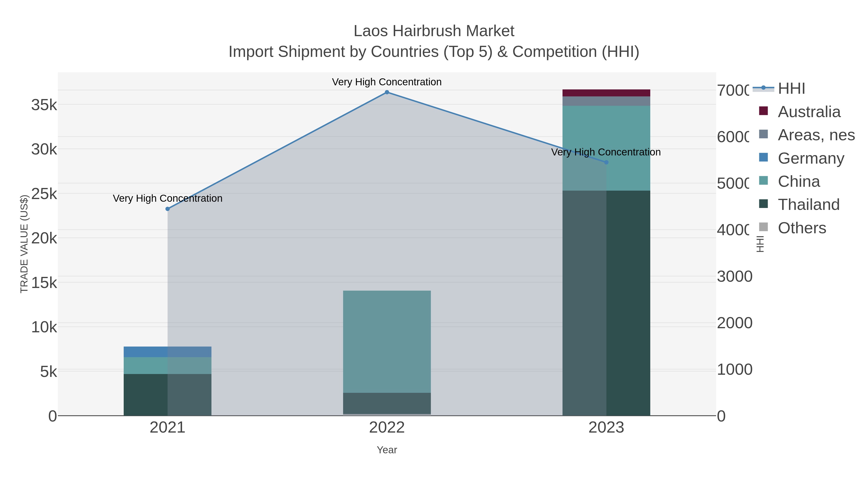Click the 2023 x-axis label

pyautogui.click(x=606, y=428)
